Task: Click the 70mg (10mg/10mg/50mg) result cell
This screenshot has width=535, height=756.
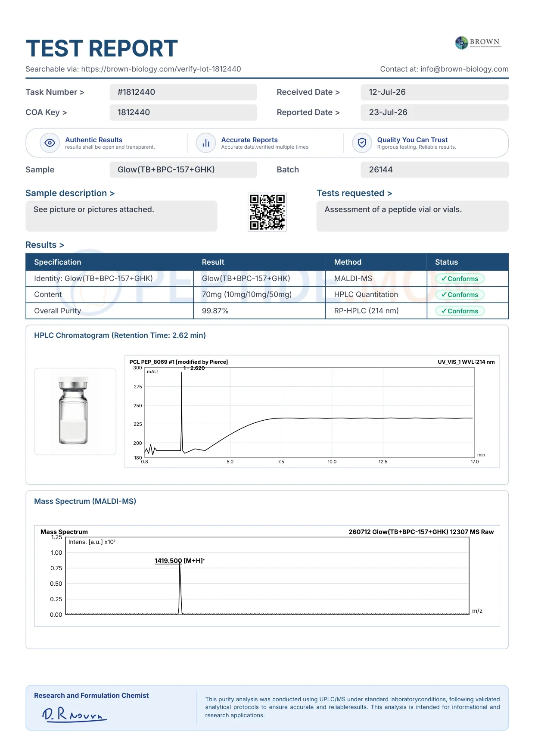Action: [260, 294]
